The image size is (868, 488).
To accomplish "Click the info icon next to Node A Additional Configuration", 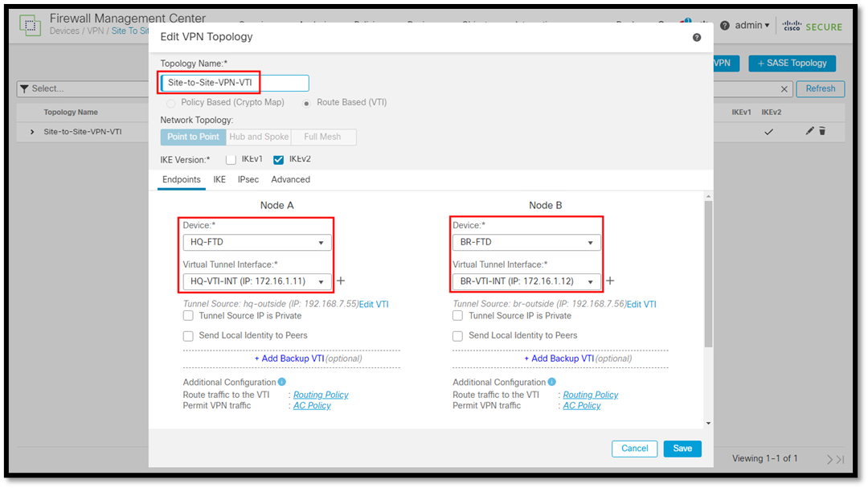I will click(282, 382).
